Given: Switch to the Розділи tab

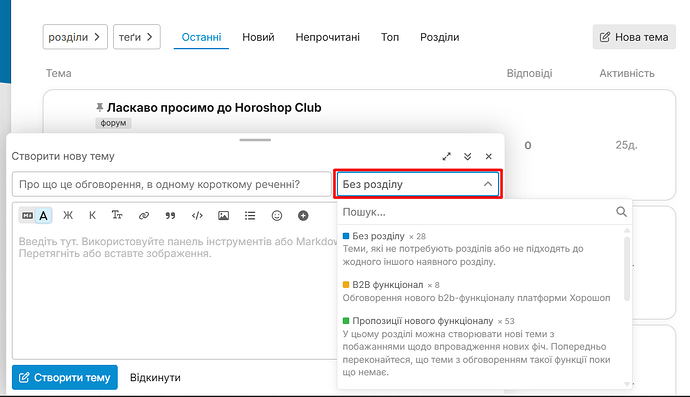Looking at the screenshot, I should [x=439, y=37].
